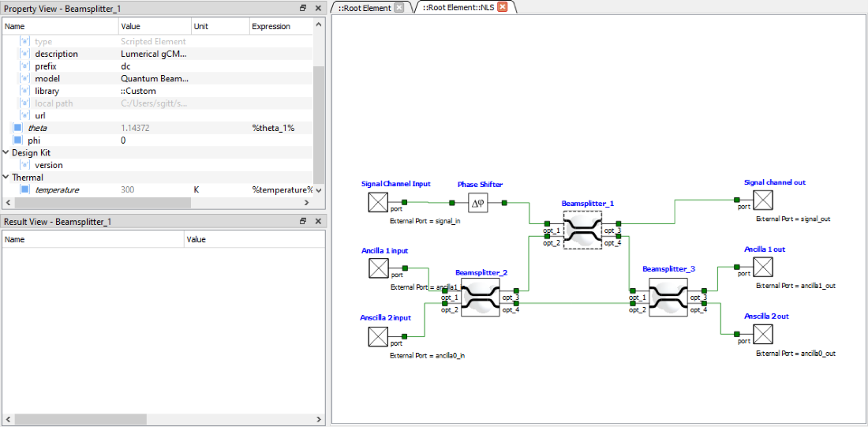Select the Ancilla 1 out port icon
Viewport: 868px width, 427px height.
[x=762, y=268]
